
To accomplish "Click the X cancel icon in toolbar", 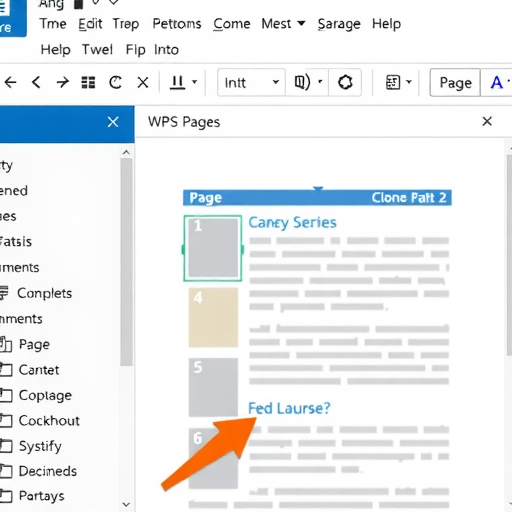I will tap(143, 82).
